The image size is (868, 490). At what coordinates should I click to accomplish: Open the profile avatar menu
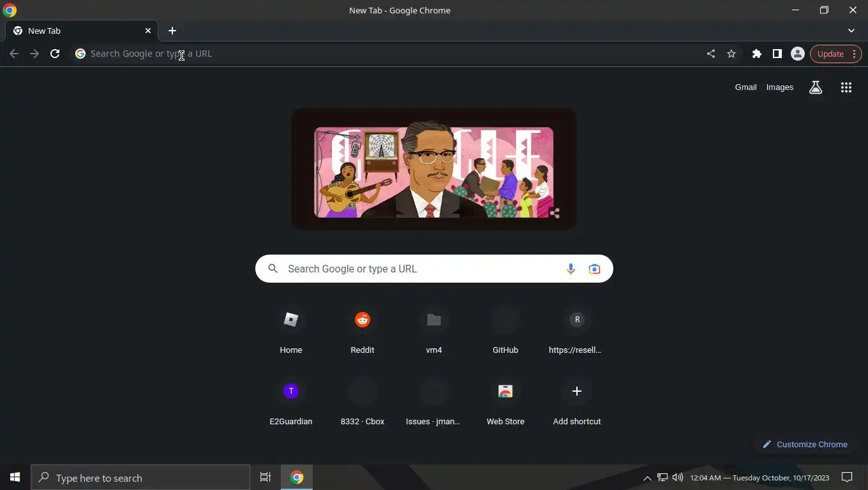tap(798, 54)
